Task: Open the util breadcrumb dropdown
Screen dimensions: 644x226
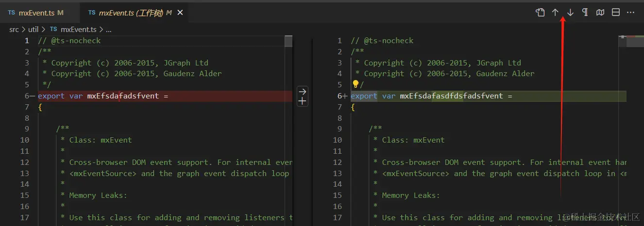Action: pyautogui.click(x=33, y=30)
